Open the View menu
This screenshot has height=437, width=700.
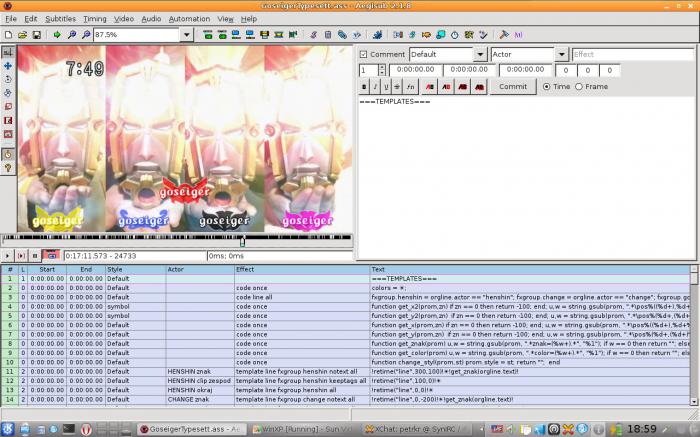225,19
